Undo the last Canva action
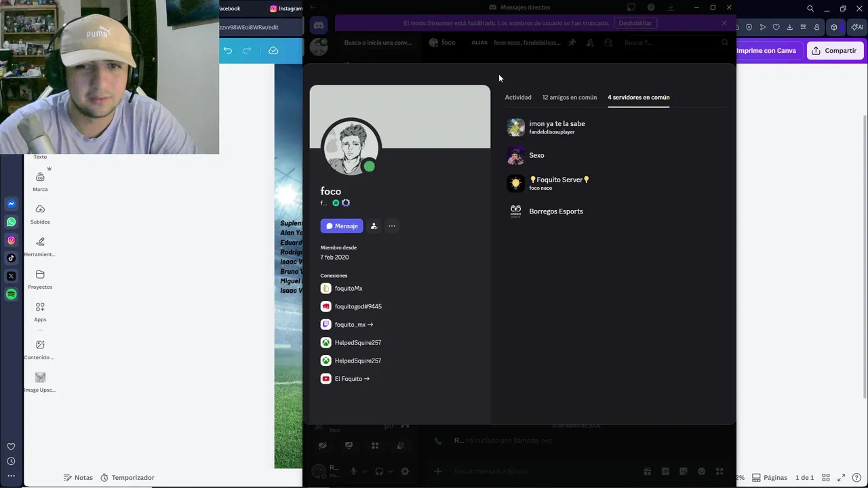This screenshot has width=868, height=488. click(228, 50)
